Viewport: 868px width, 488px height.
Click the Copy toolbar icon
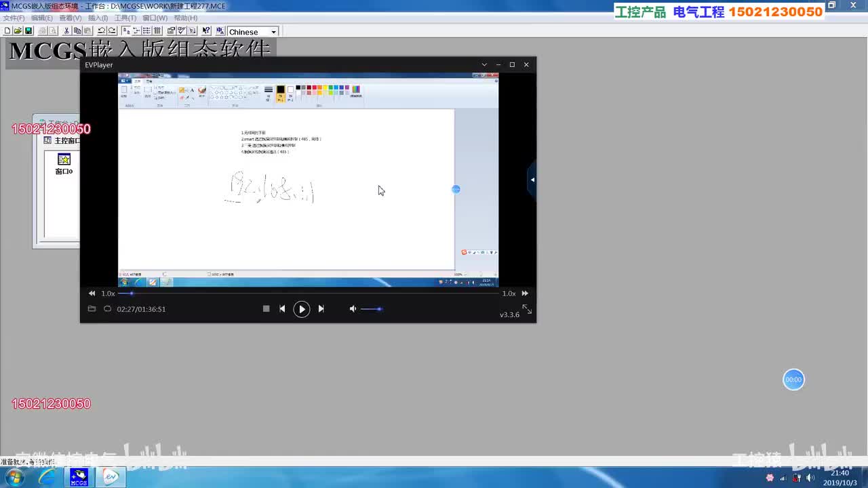click(77, 31)
